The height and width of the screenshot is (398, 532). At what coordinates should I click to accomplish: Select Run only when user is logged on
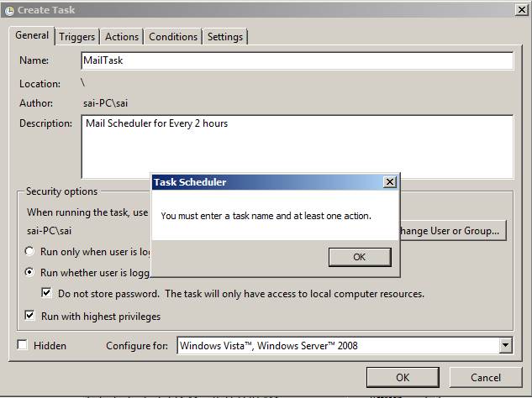click(x=29, y=251)
